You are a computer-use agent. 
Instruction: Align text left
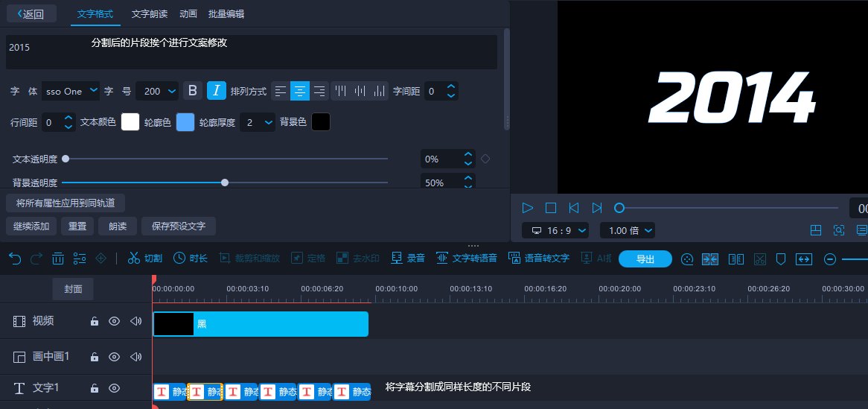pyautogui.click(x=281, y=91)
